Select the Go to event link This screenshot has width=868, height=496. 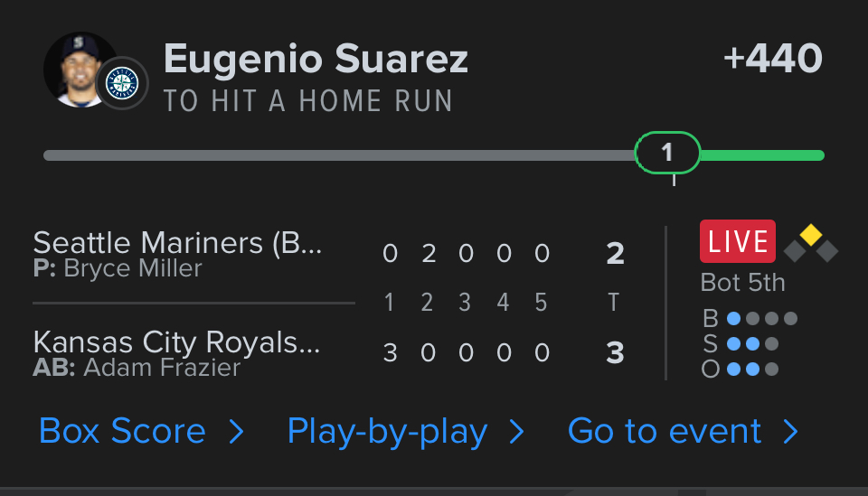point(665,431)
